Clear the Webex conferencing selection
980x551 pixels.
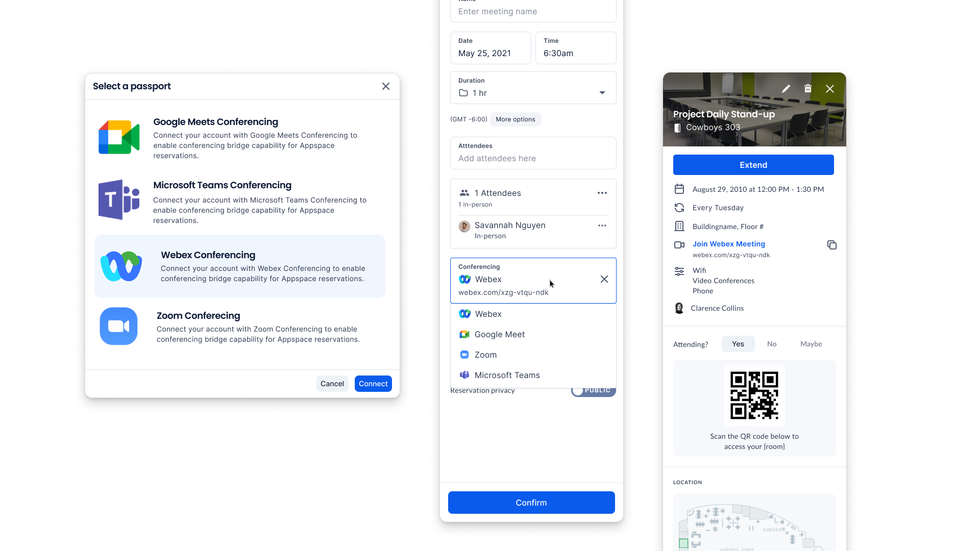click(604, 279)
